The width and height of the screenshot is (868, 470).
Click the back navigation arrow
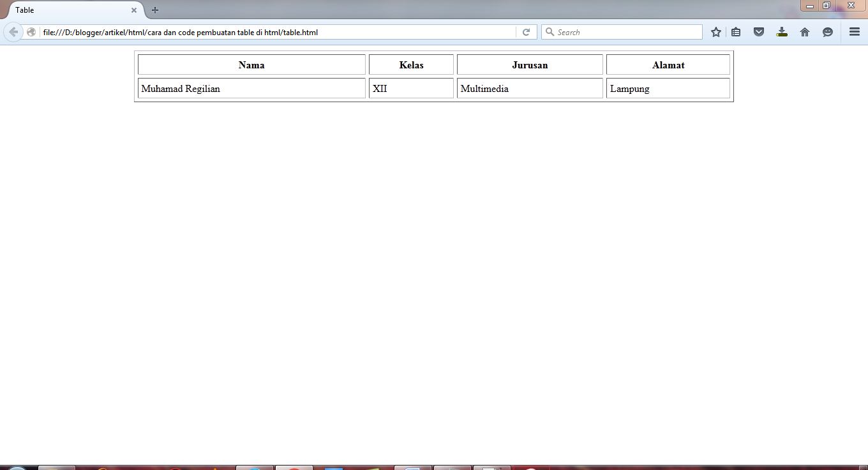coord(13,32)
